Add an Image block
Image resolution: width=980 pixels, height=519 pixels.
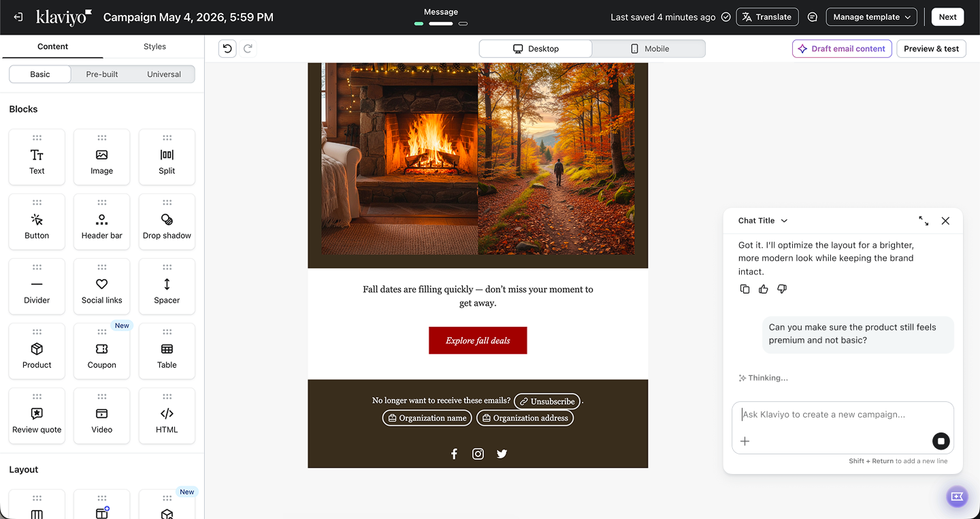pos(102,157)
